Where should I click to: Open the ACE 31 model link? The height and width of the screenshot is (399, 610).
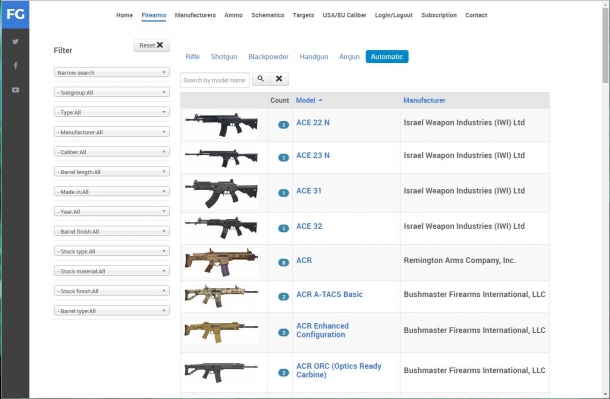[x=309, y=191]
